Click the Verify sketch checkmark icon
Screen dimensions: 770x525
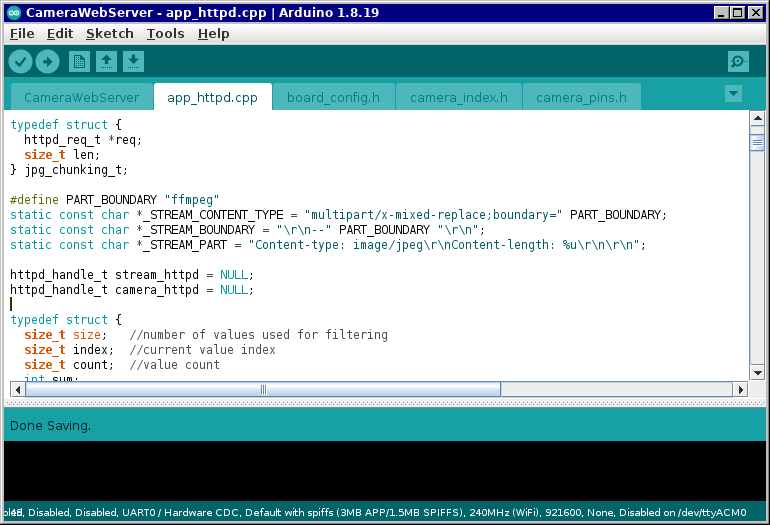point(20,62)
